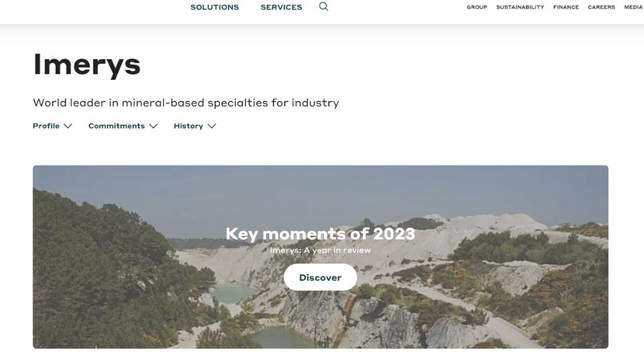The width and height of the screenshot is (644, 362).
Task: Click the Imerys page title
Action: [x=87, y=64]
